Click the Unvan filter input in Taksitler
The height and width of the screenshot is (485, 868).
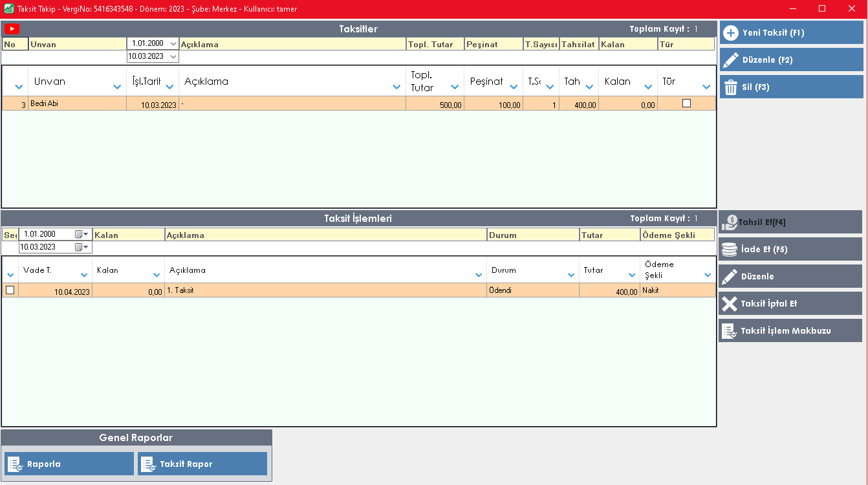(x=78, y=44)
